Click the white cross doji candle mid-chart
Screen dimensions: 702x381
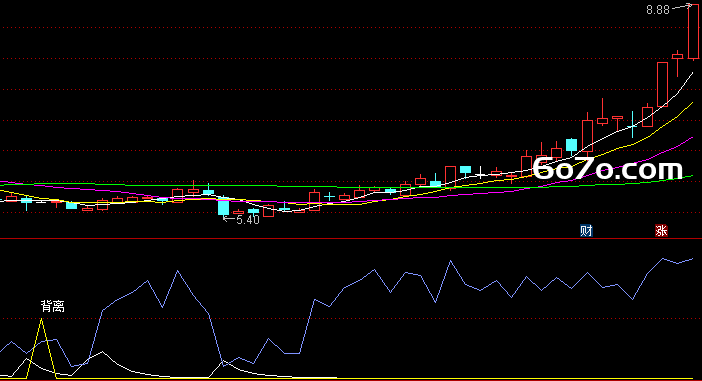pyautogui.click(x=480, y=173)
